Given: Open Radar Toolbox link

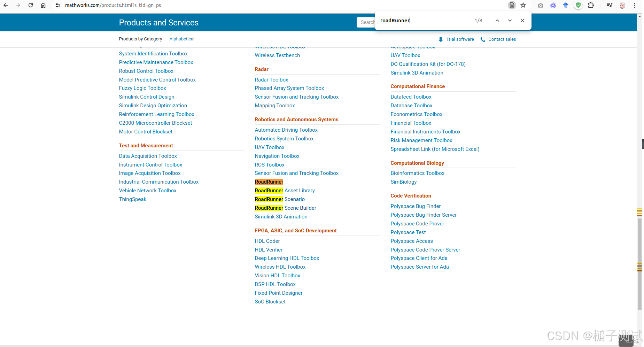Looking at the screenshot, I should tap(271, 80).
